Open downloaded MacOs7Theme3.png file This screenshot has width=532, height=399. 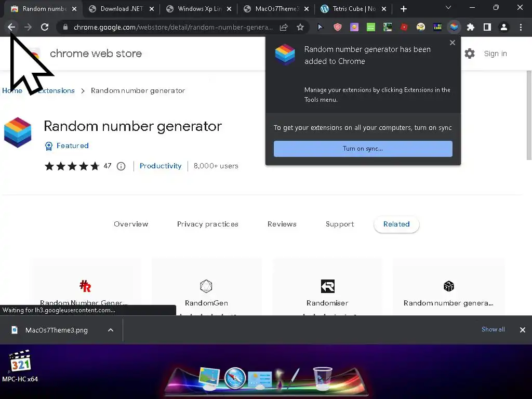click(56, 330)
